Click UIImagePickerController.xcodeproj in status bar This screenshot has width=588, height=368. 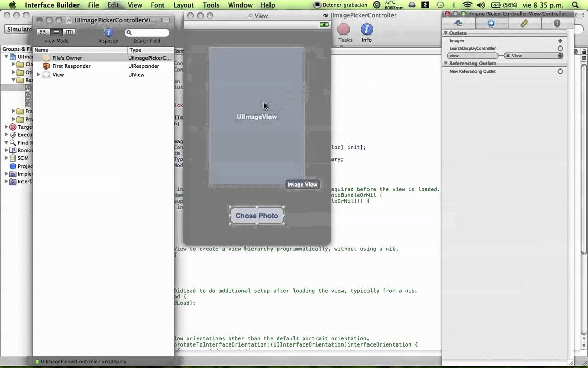(x=83, y=362)
